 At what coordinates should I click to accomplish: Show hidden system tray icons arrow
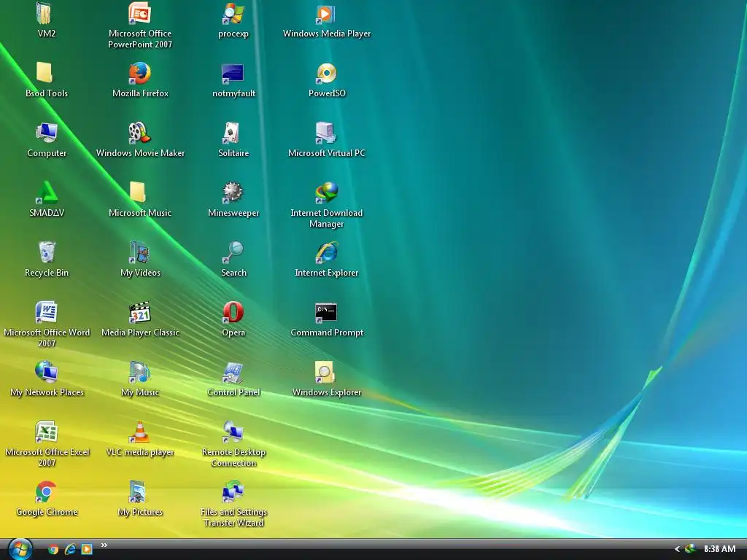(x=677, y=549)
